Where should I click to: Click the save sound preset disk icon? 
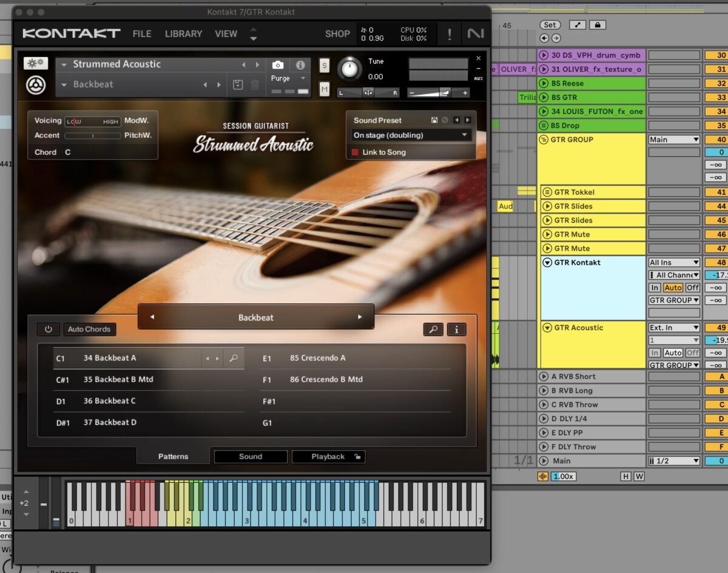point(434,120)
